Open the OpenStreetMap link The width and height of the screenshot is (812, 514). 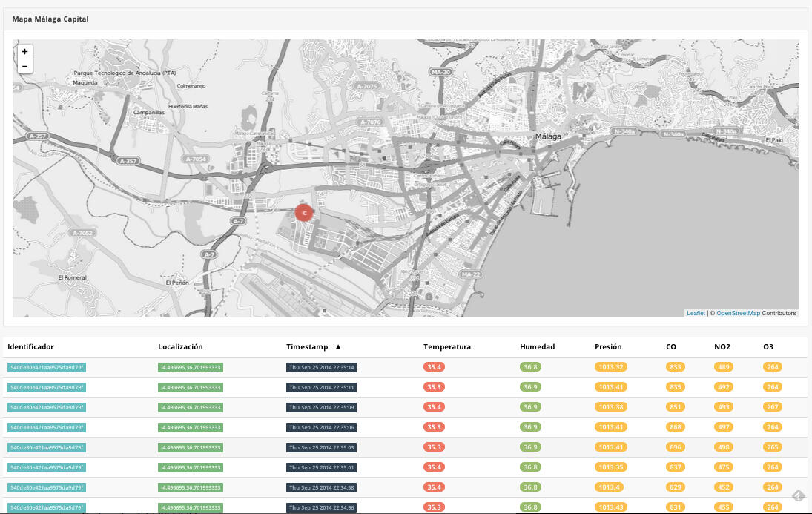point(738,313)
